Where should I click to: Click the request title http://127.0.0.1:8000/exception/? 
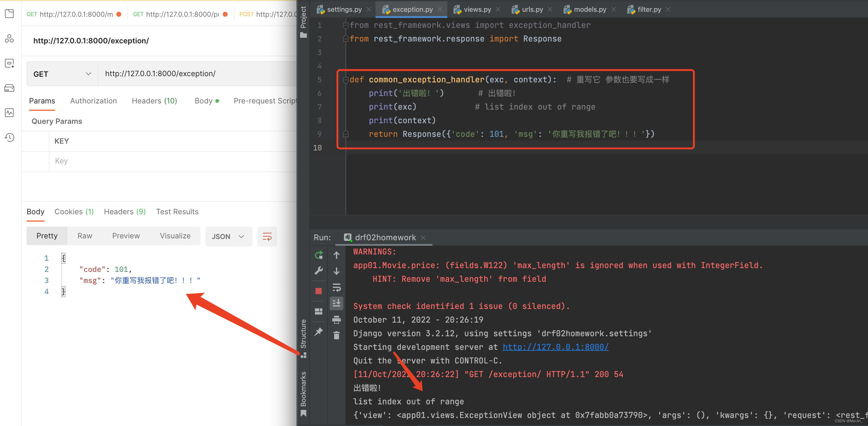[91, 41]
